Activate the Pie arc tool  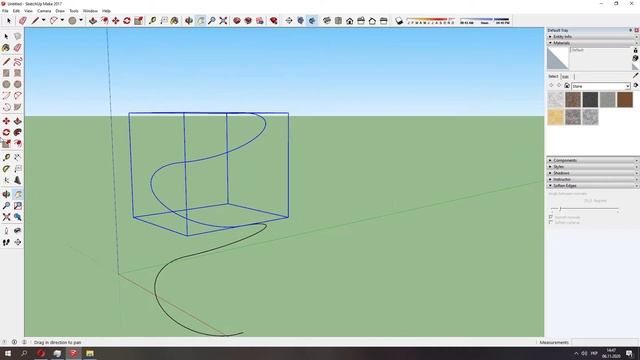18,107
